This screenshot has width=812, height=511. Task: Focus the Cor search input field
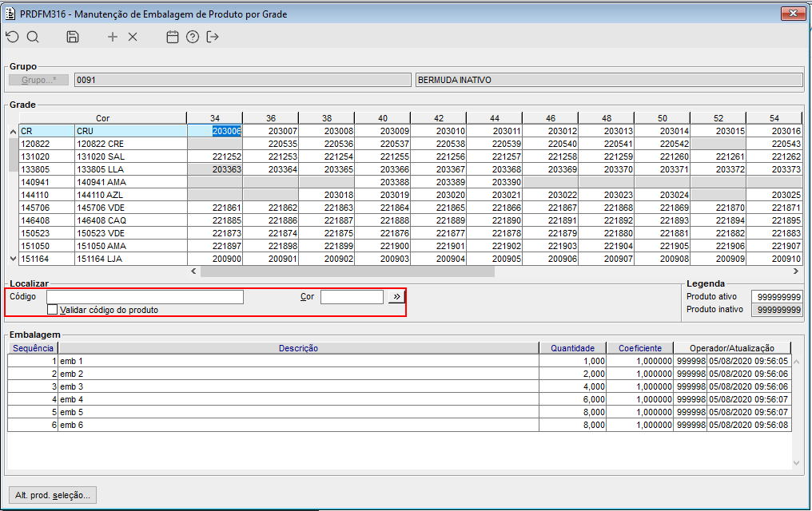tap(352, 297)
